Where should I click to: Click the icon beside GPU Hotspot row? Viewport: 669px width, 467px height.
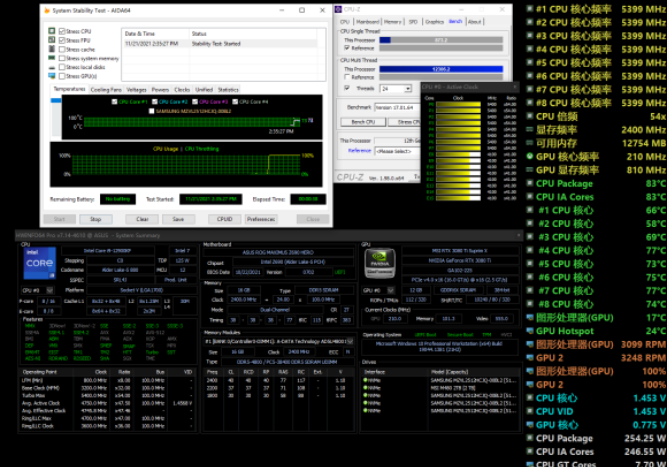[x=530, y=331]
